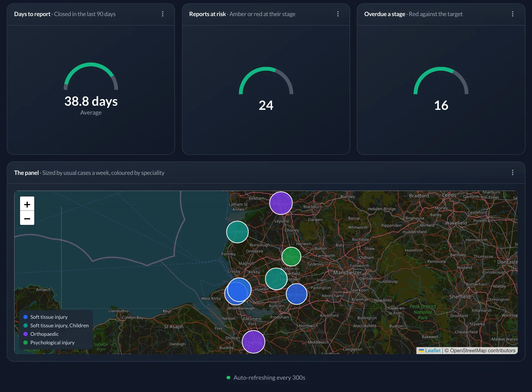Click the Days to report gauge arc
This screenshot has width=532, height=392.
(x=91, y=76)
